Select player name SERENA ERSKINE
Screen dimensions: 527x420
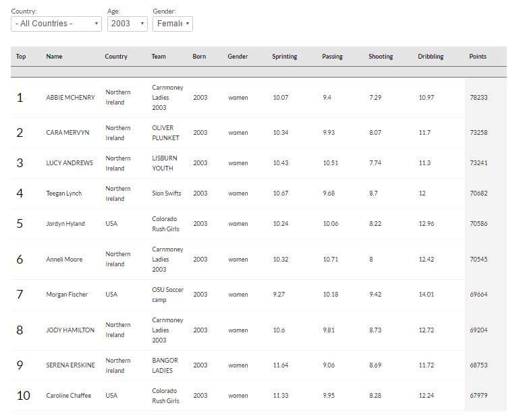coord(71,365)
